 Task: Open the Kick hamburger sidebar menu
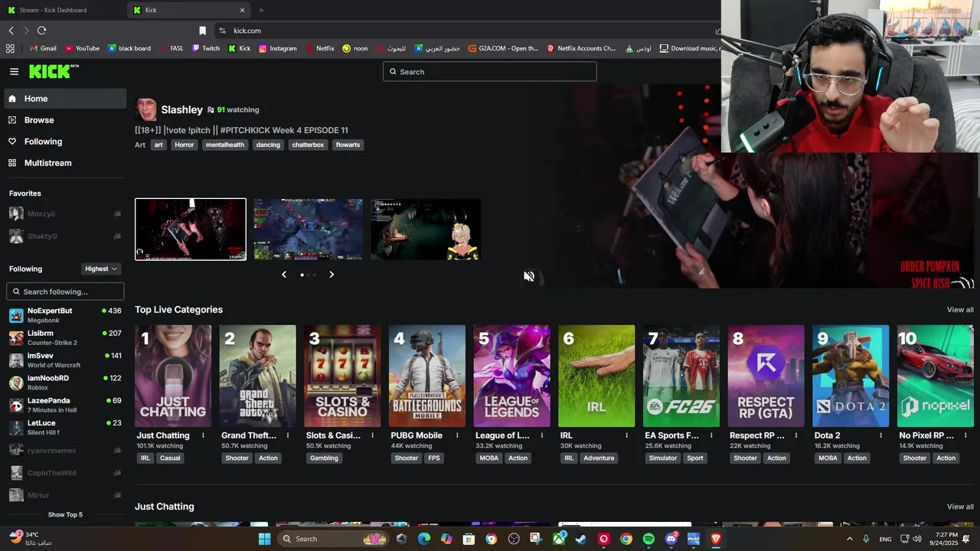click(x=14, y=71)
